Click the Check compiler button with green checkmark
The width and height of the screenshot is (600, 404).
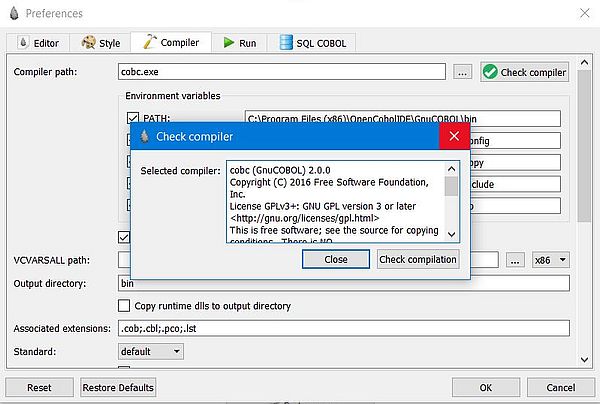point(525,72)
